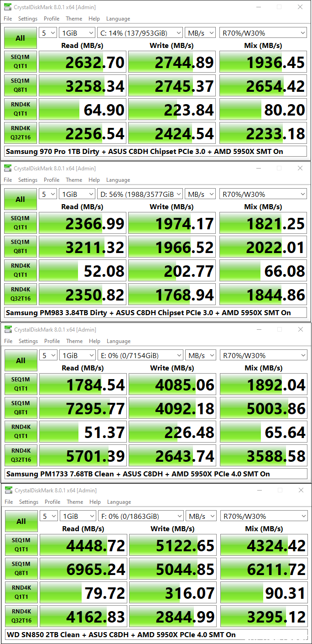Minimize the Samsung 970 Pro CrystalDiskMark window
This screenshot has width=312, height=644.
[258, 7]
